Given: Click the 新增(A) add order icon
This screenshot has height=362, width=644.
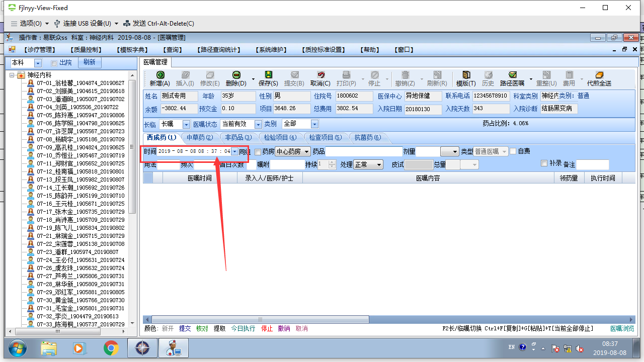Looking at the screenshot, I should tap(160, 75).
